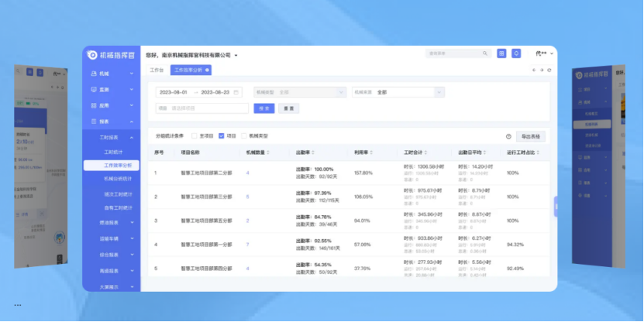Click the magnifier icon in the top menu search
Screen dimensions: 644x322
coord(485,53)
